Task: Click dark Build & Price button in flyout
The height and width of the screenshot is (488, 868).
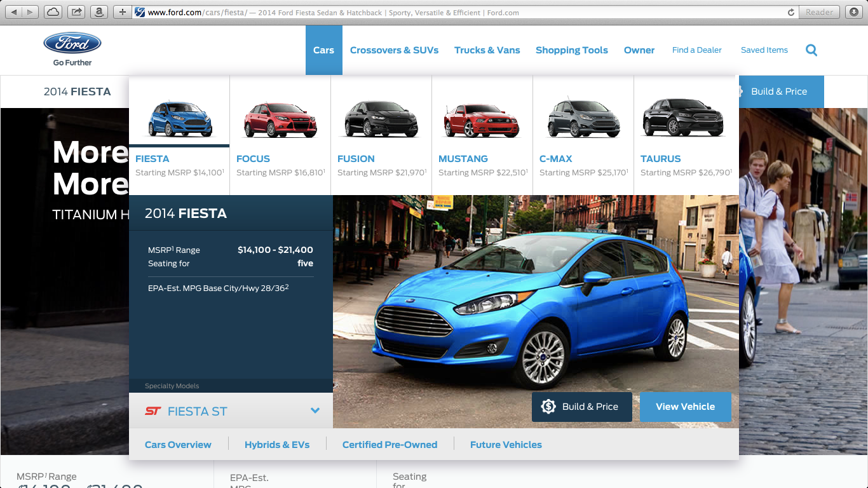Action: 582,407
